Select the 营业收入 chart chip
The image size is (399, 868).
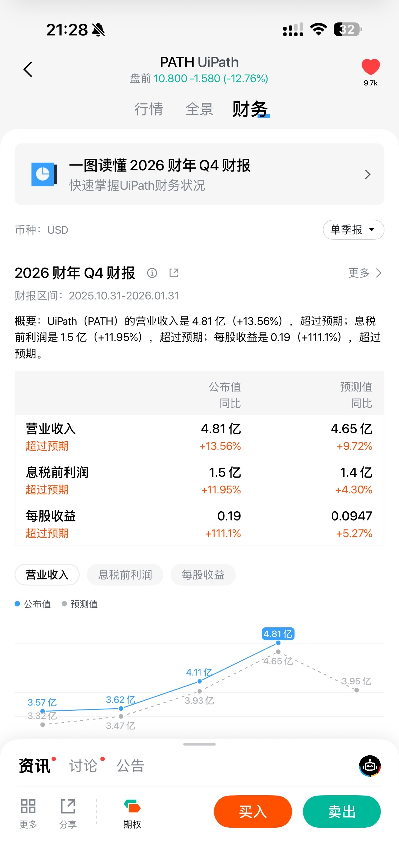coord(47,574)
